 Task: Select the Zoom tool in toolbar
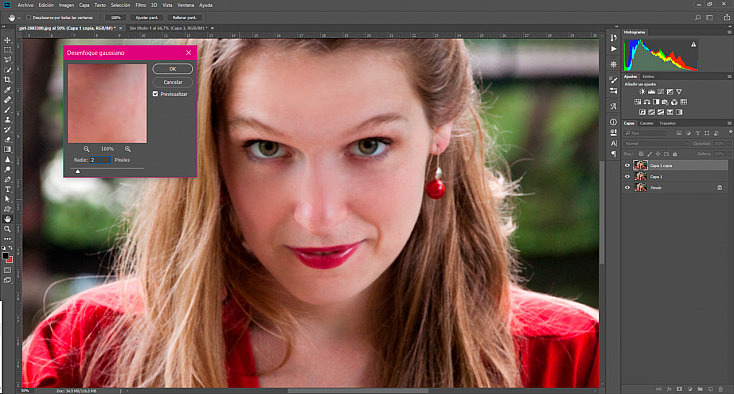click(7, 229)
